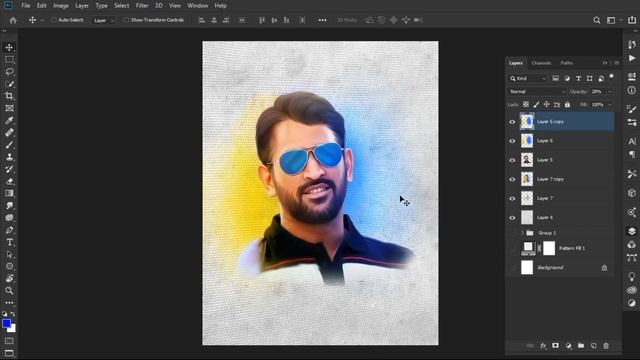This screenshot has width=640, height=360.
Task: Open the Opacity dropdown arrow
Action: pyautogui.click(x=610, y=92)
